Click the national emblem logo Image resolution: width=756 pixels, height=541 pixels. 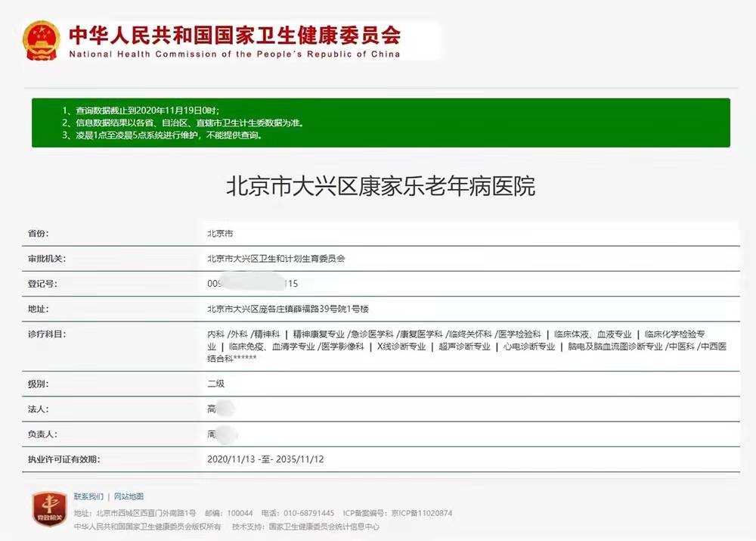42,40
